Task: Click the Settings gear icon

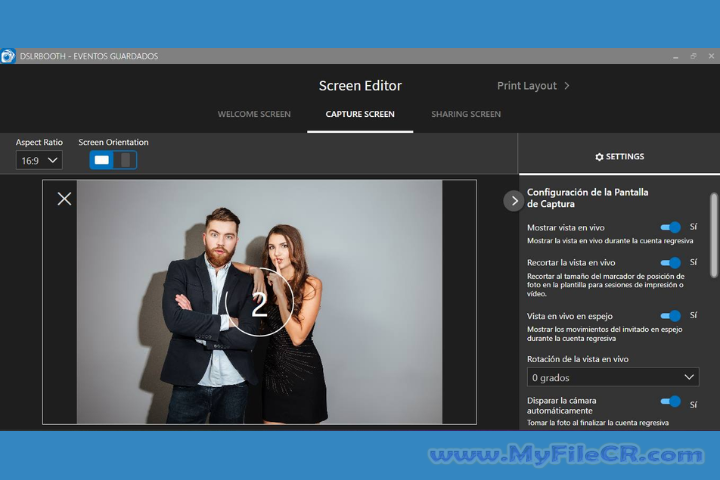Action: pos(599,157)
